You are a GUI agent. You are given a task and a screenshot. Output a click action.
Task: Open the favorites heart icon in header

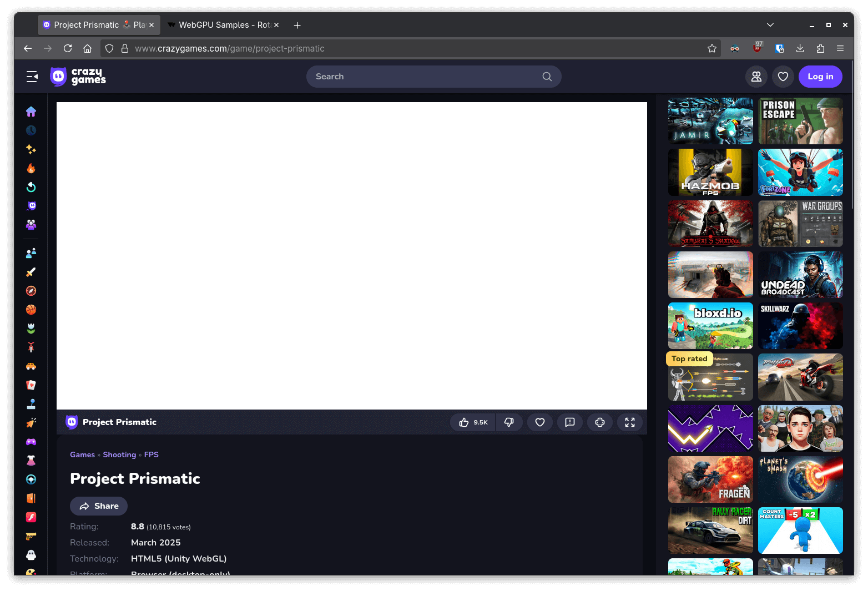pos(783,77)
